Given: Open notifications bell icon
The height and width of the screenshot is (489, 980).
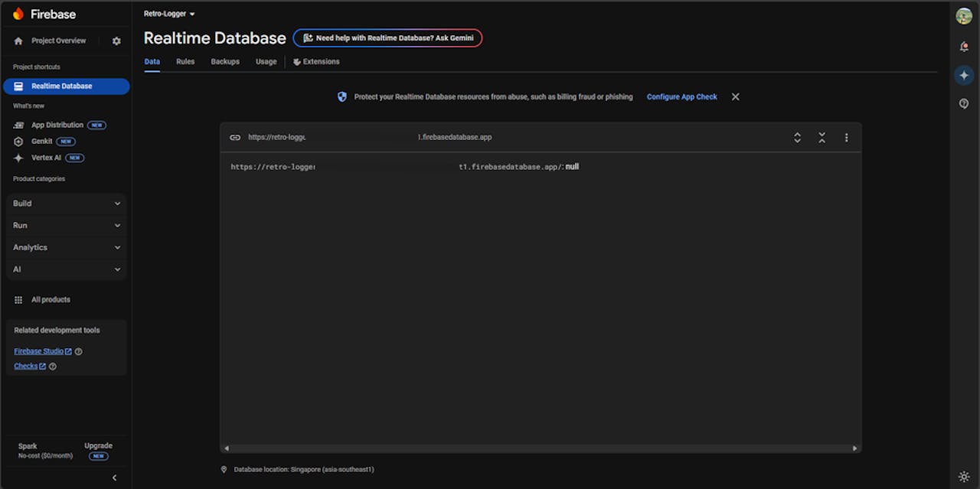Looking at the screenshot, I should tap(964, 47).
